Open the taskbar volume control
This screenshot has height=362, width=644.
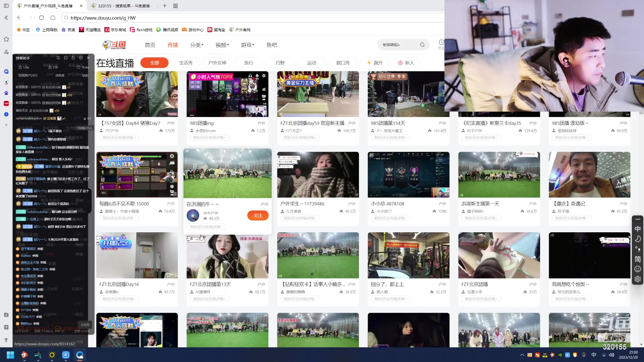coord(611,355)
